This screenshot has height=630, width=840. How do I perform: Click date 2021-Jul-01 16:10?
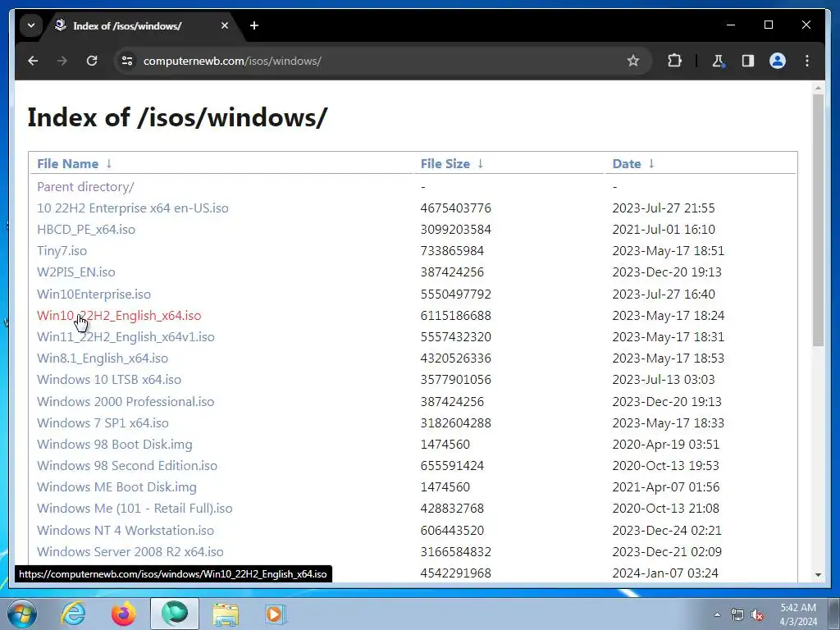(x=663, y=230)
